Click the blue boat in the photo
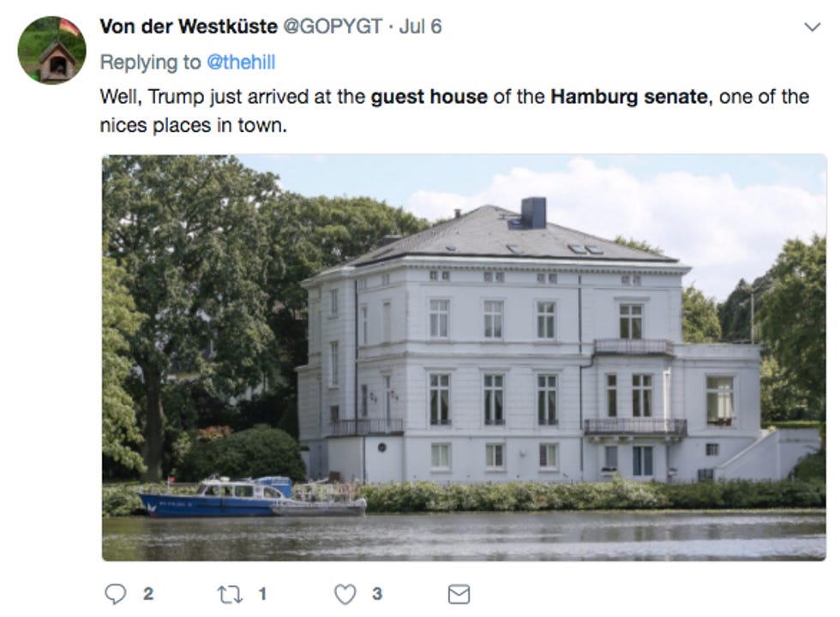This screenshot has height=617, width=840. (216, 496)
